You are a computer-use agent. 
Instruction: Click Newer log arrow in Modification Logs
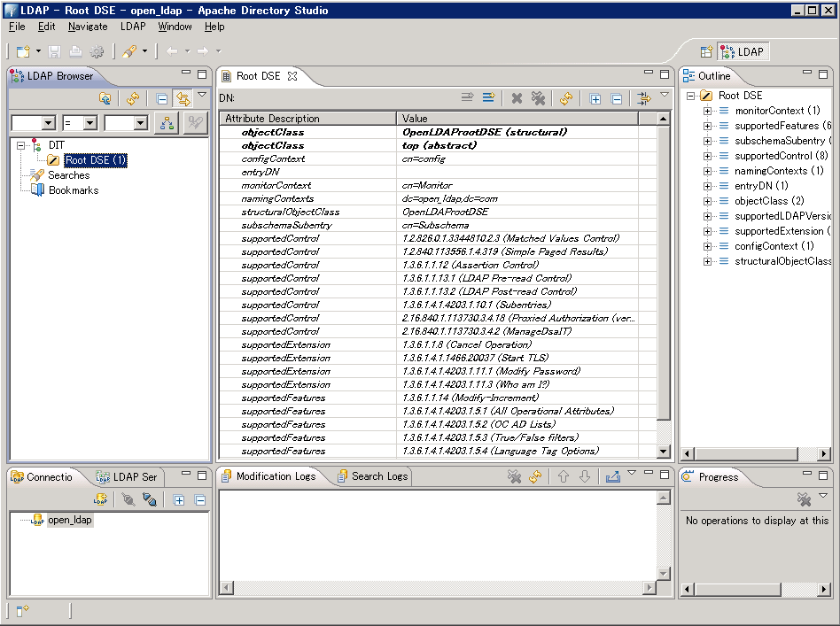click(x=585, y=476)
